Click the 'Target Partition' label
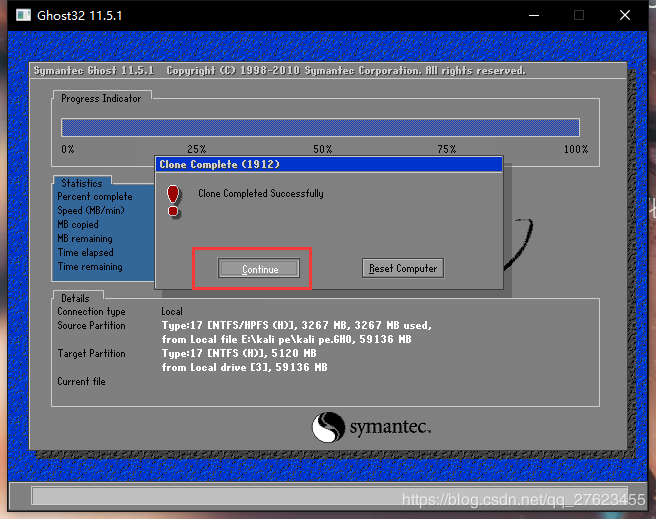656x519 pixels. click(91, 354)
